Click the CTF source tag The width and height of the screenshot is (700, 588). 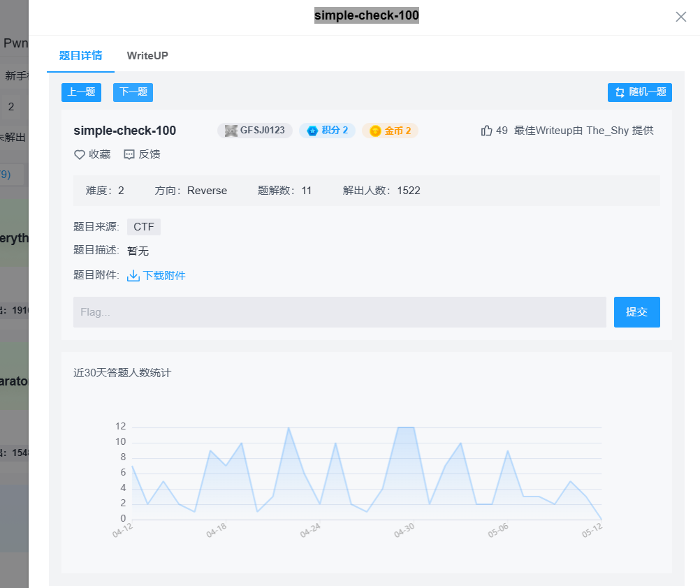144,227
